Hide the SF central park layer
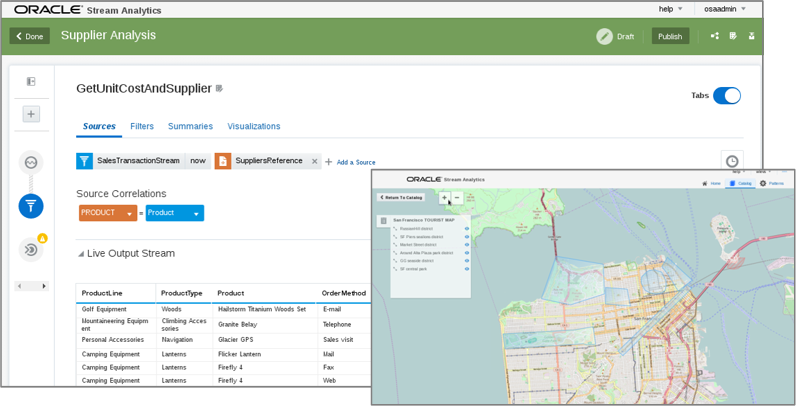 coord(467,269)
